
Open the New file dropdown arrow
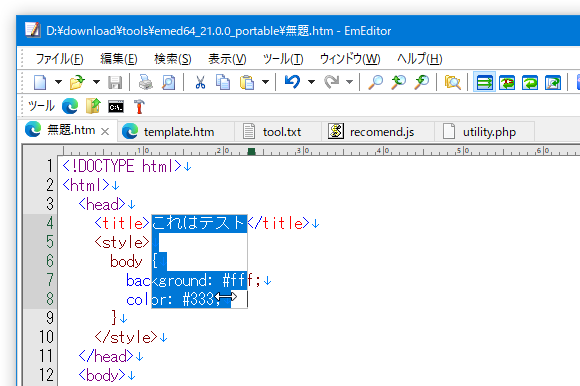point(58,82)
